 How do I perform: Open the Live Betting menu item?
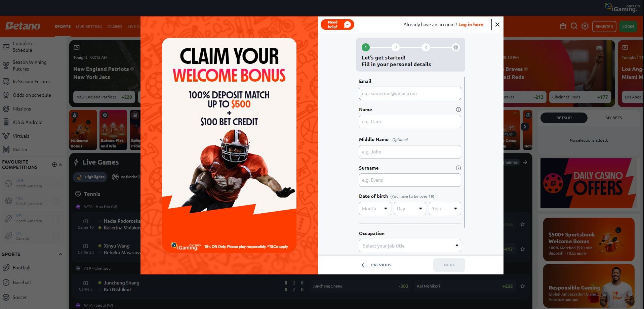89,27
